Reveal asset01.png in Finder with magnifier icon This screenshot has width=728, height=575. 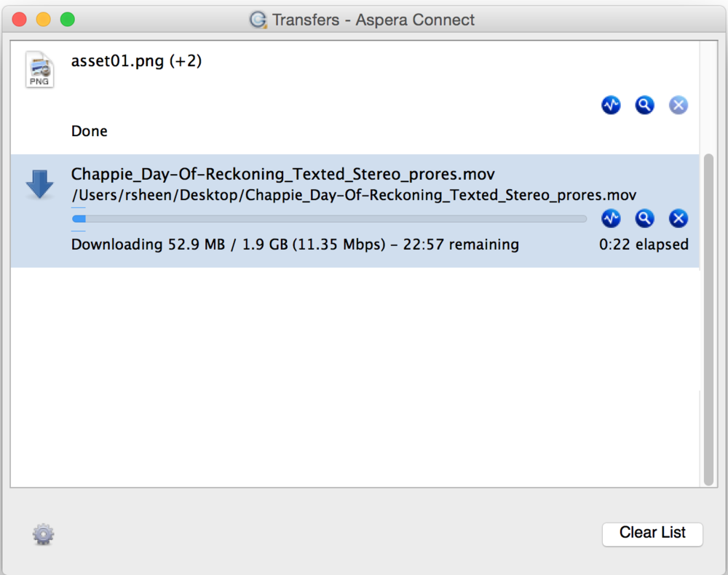pyautogui.click(x=644, y=105)
